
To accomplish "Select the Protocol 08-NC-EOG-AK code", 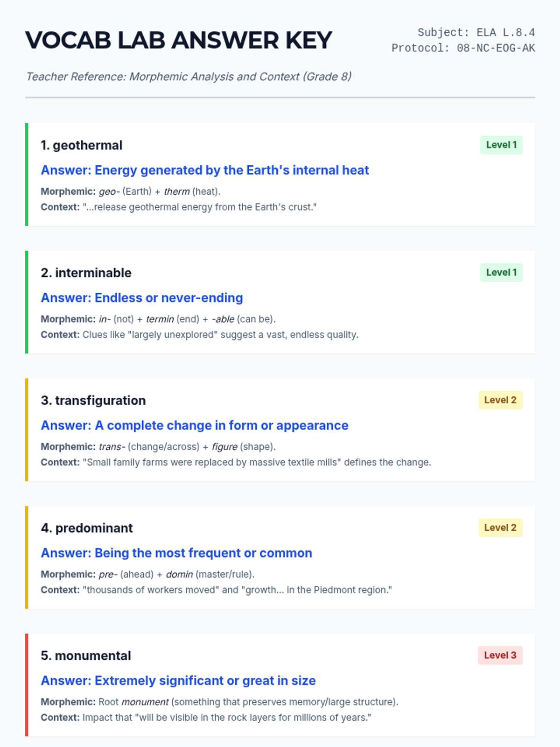I will click(x=463, y=48).
